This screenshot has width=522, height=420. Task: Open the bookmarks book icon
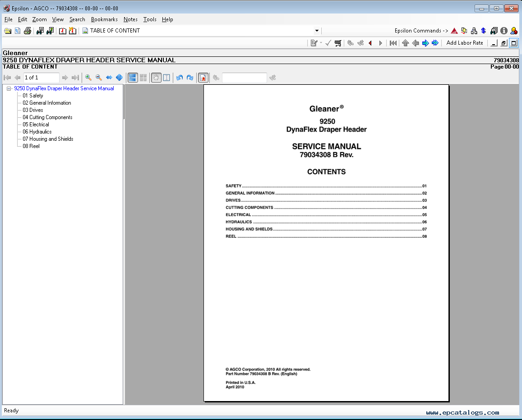click(x=63, y=31)
